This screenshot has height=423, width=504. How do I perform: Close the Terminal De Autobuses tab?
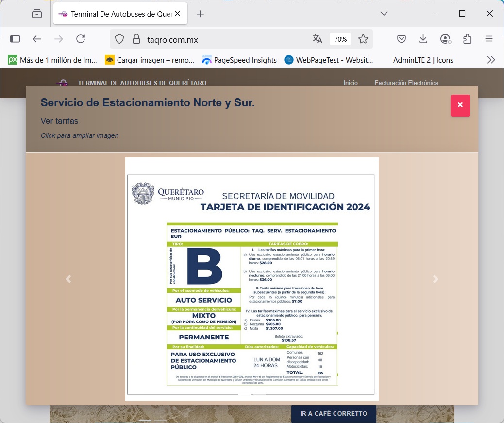[x=178, y=14]
